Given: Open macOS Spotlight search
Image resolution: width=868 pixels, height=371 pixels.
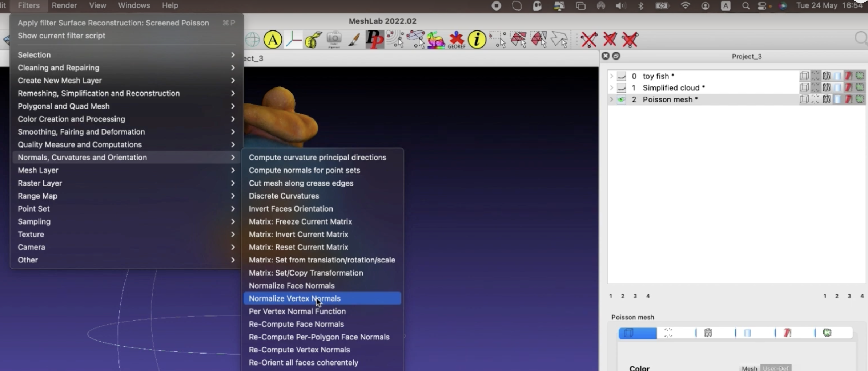Looking at the screenshot, I should click(746, 6).
